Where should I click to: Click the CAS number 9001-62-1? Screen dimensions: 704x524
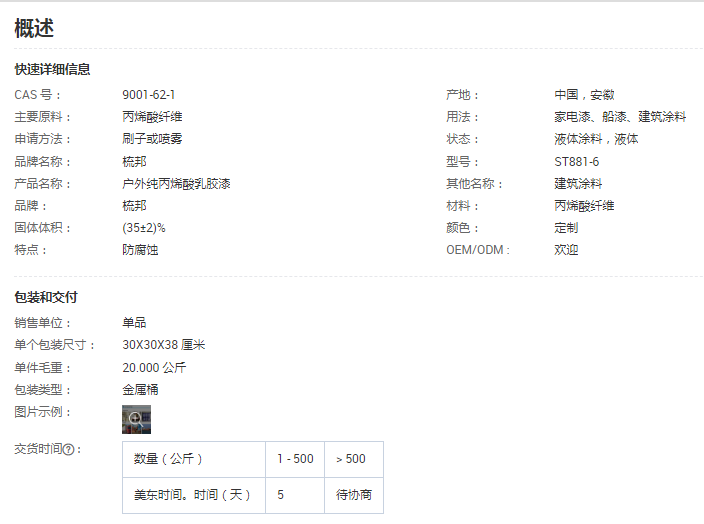pos(149,95)
